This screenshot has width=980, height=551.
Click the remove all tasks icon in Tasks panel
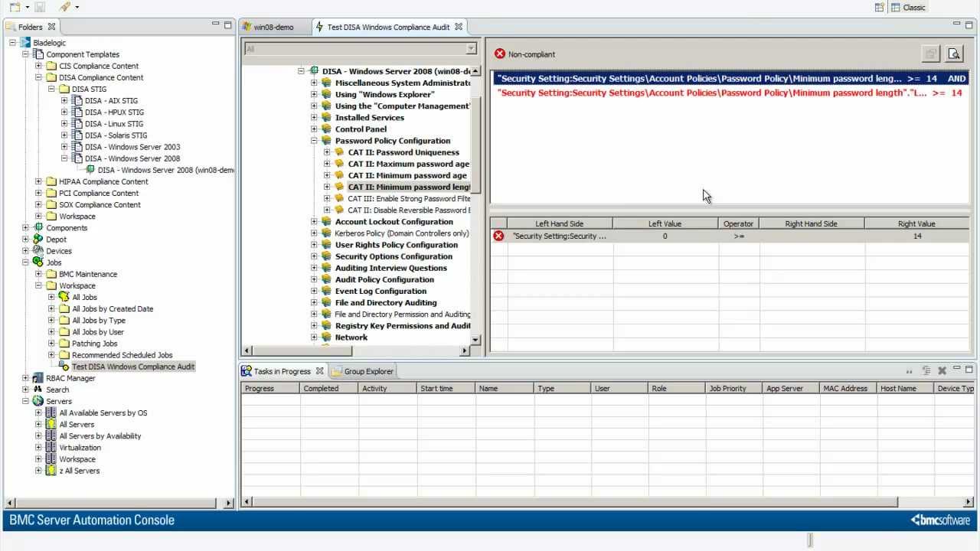(942, 371)
